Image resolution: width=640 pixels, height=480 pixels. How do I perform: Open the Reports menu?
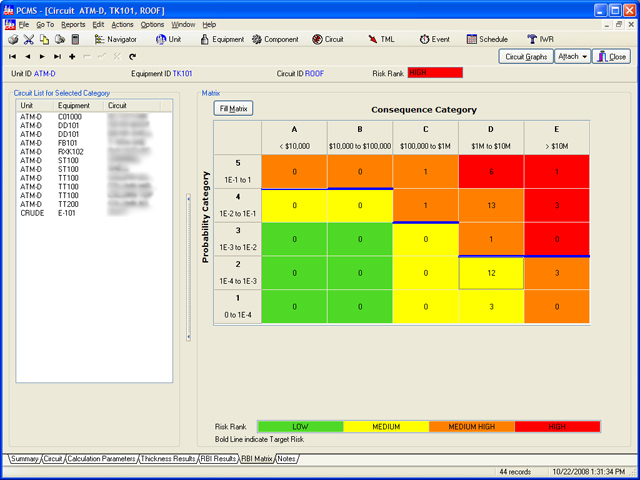coord(73,24)
